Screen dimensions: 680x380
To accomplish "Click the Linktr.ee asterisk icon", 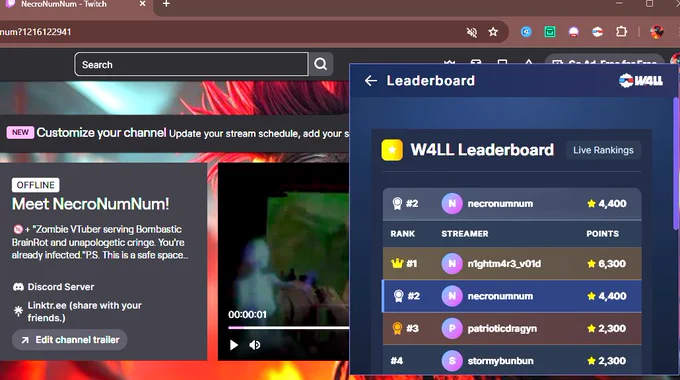I will coord(18,311).
